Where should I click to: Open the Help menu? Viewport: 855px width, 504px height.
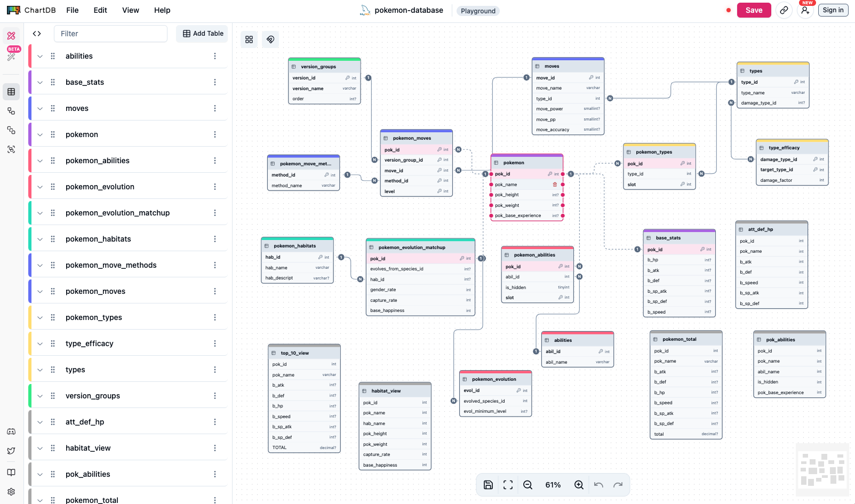162,10
